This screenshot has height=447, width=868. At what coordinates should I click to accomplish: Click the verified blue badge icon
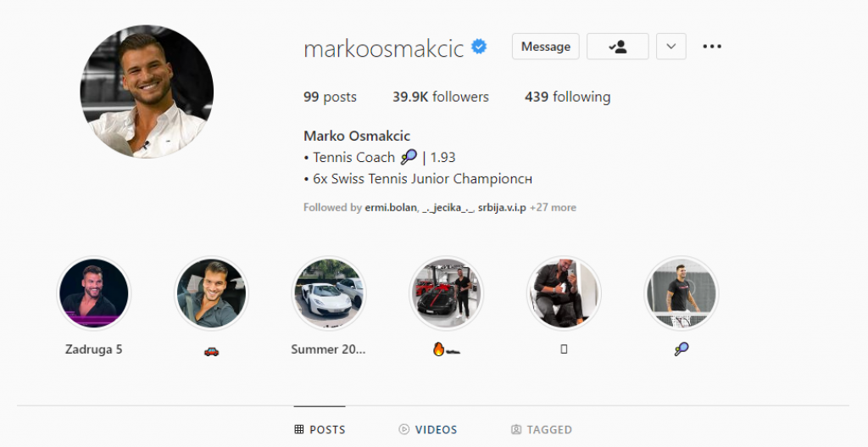pyautogui.click(x=479, y=47)
